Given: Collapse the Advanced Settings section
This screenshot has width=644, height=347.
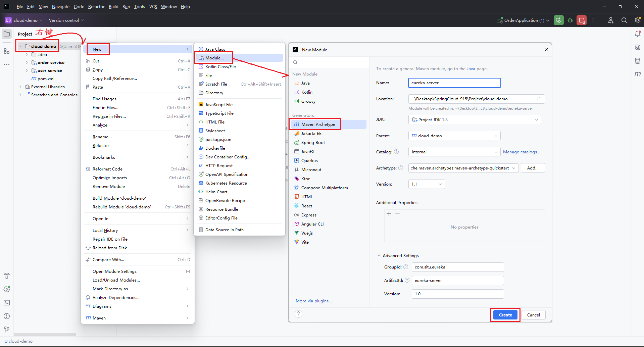Looking at the screenshot, I should coord(379,255).
